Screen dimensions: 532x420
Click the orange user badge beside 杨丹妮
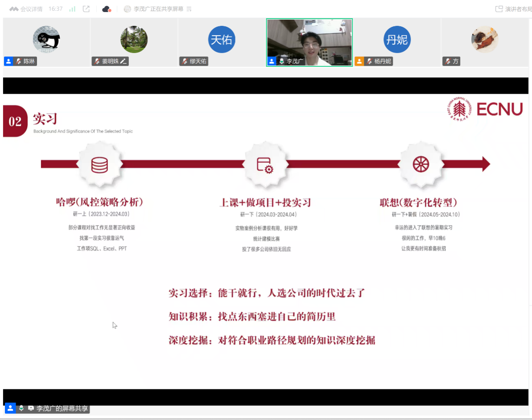[359, 61]
